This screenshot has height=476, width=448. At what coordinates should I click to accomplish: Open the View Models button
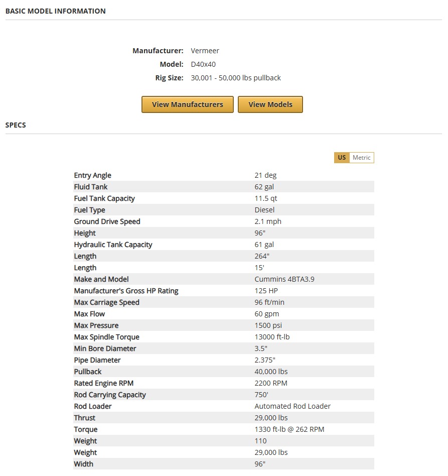(x=270, y=104)
